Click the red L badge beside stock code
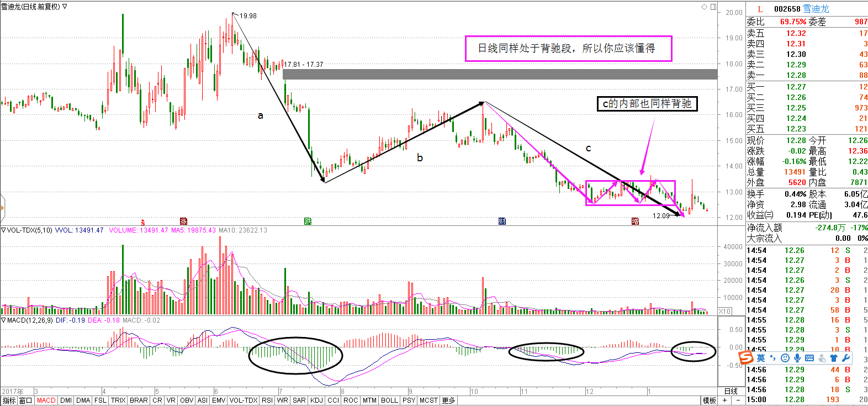 pyautogui.click(x=760, y=9)
